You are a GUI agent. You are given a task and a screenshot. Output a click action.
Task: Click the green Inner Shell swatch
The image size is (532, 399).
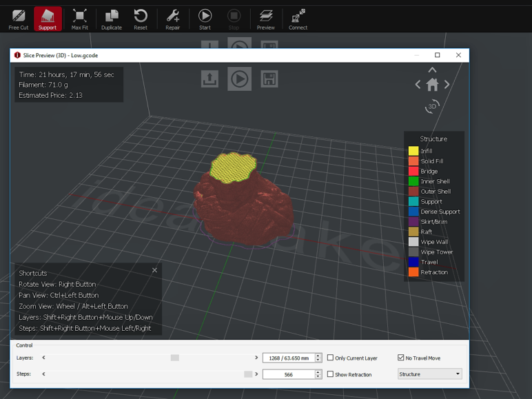coord(413,181)
